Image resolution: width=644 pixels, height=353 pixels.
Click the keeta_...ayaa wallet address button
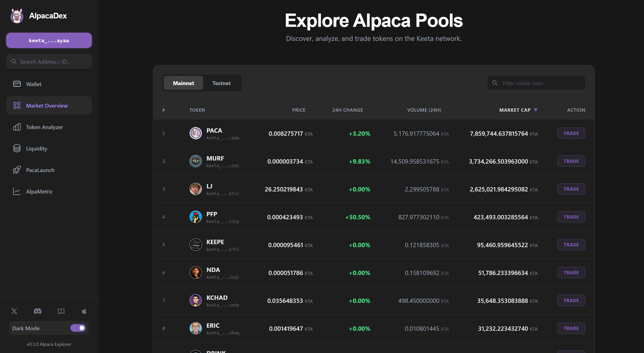(x=49, y=40)
